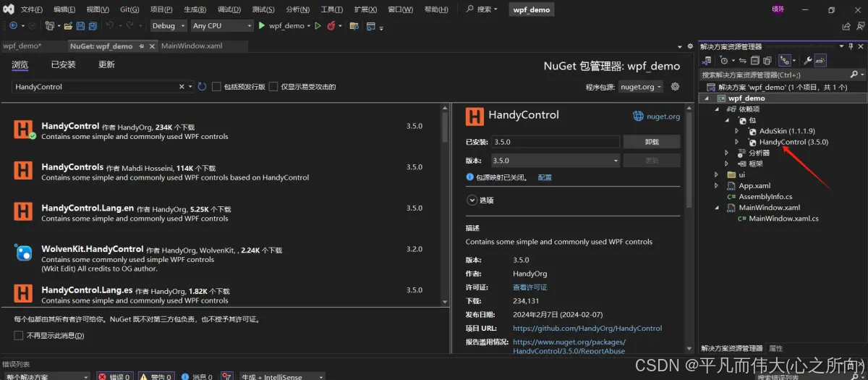Click the redo arrow icon
The height and width of the screenshot is (380, 868).
click(x=131, y=25)
